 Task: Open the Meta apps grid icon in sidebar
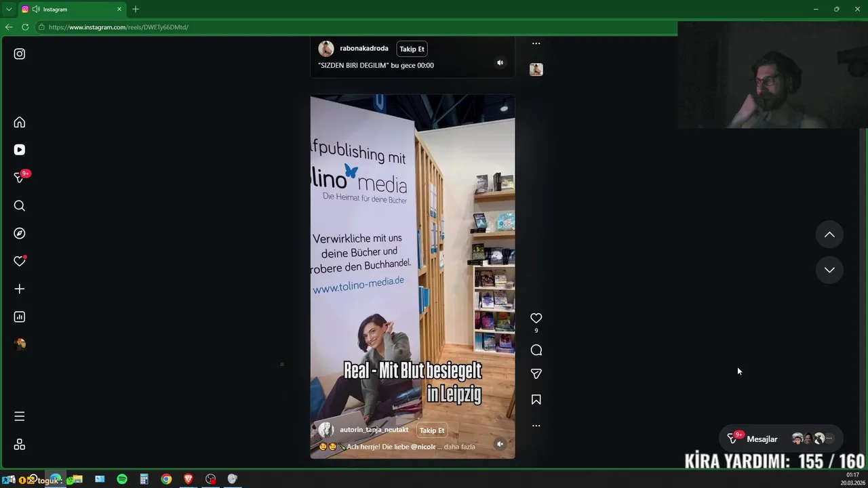coord(20,445)
